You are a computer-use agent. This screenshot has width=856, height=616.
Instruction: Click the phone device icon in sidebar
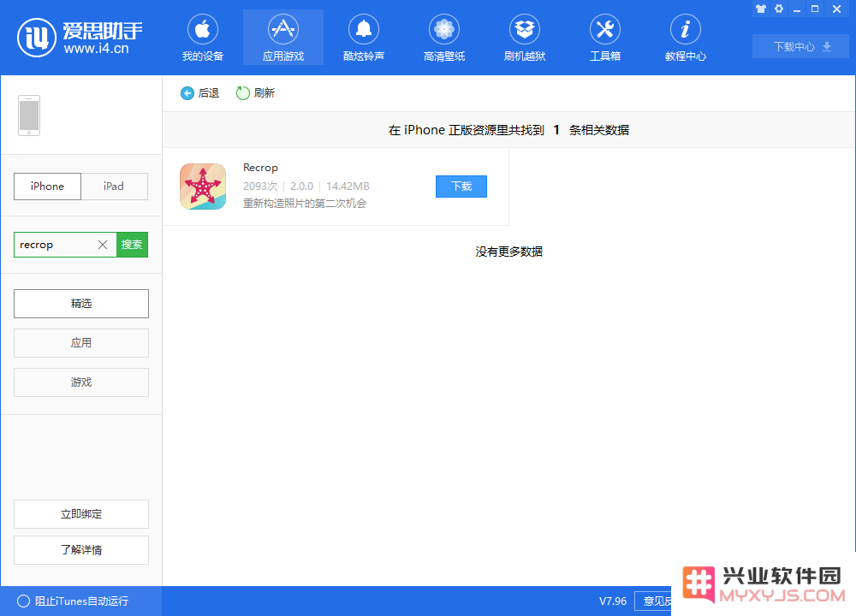pos(29,115)
